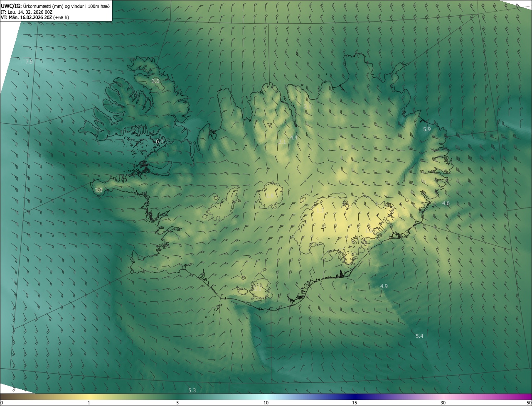The width and height of the screenshot is (532, 406).
Task: Select the 3.0 value on the western peninsula
Action: pyautogui.click(x=99, y=190)
